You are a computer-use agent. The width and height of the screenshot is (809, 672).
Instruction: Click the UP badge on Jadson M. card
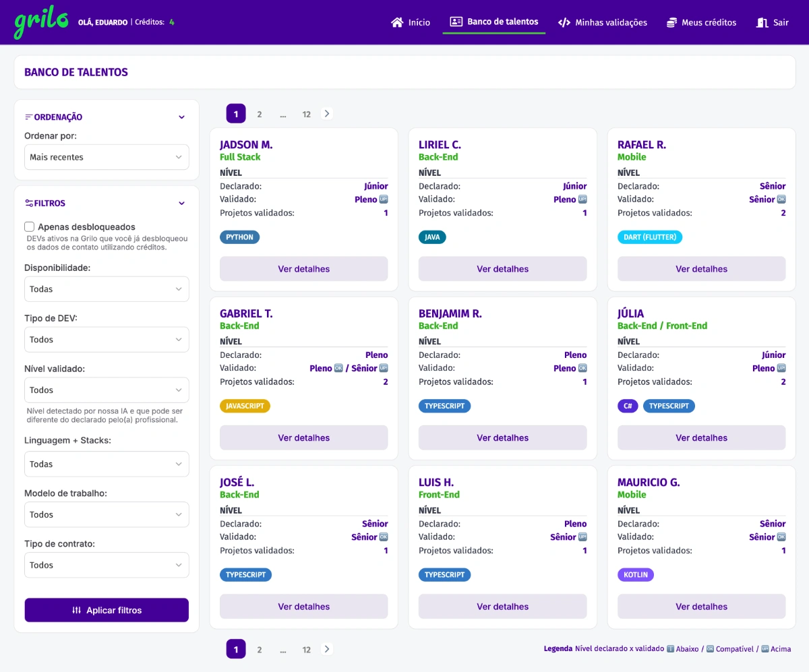384,200
